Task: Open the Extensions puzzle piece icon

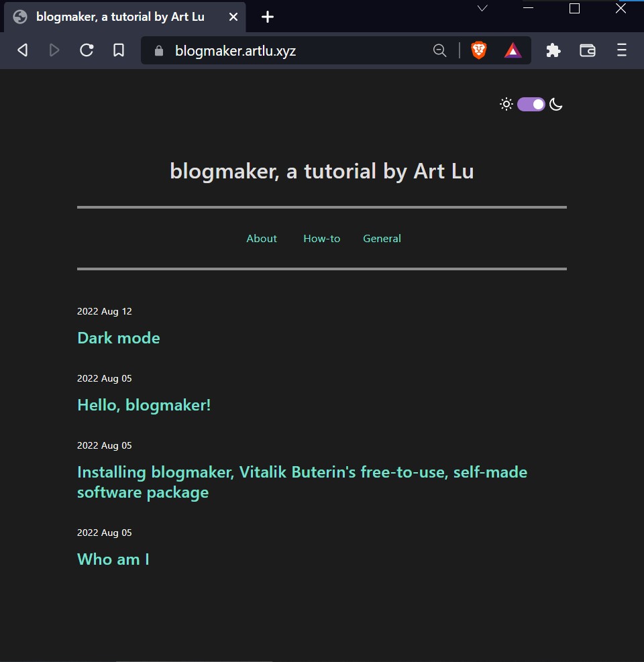Action: pos(553,50)
